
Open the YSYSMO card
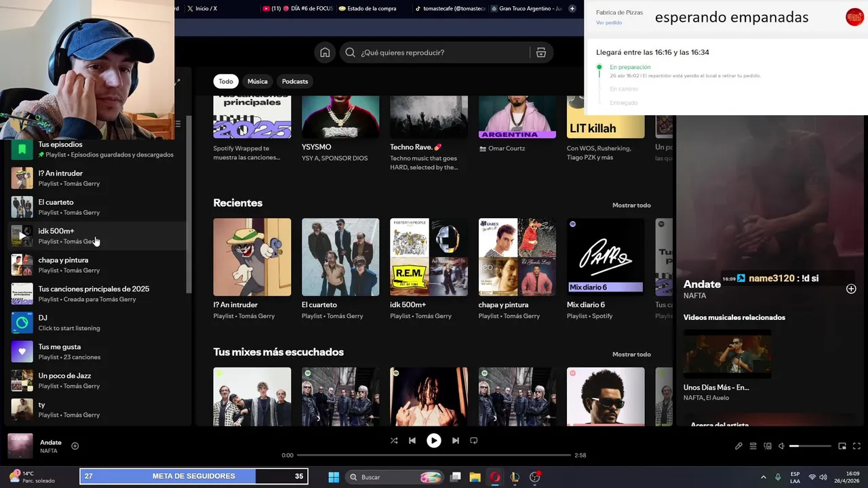click(340, 129)
